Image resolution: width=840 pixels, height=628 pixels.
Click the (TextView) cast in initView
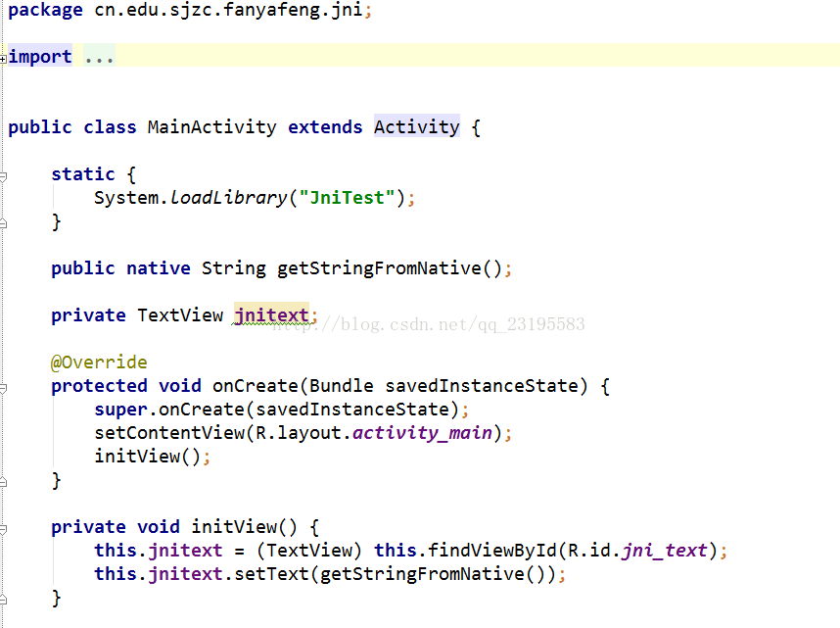click(309, 551)
